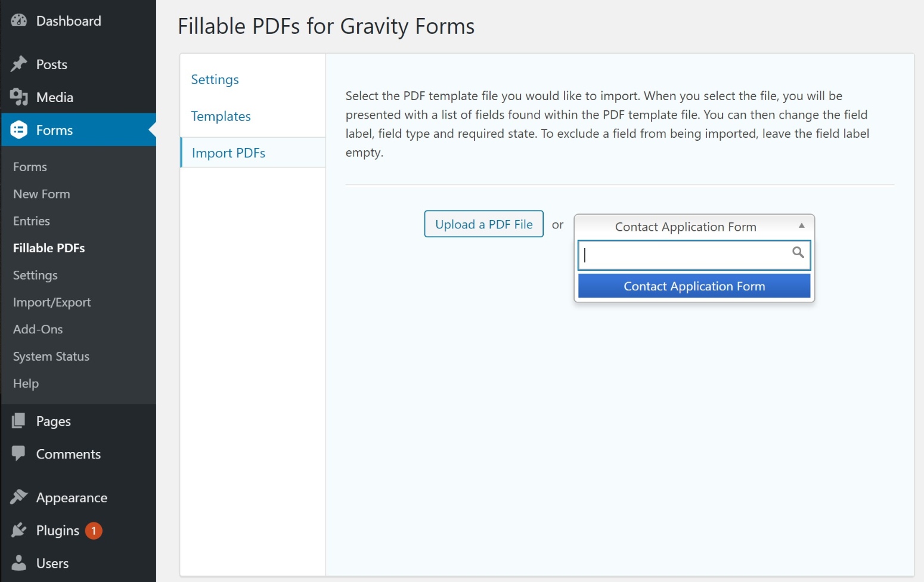This screenshot has width=924, height=582.
Task: Switch to the Templates tab
Action: [221, 116]
